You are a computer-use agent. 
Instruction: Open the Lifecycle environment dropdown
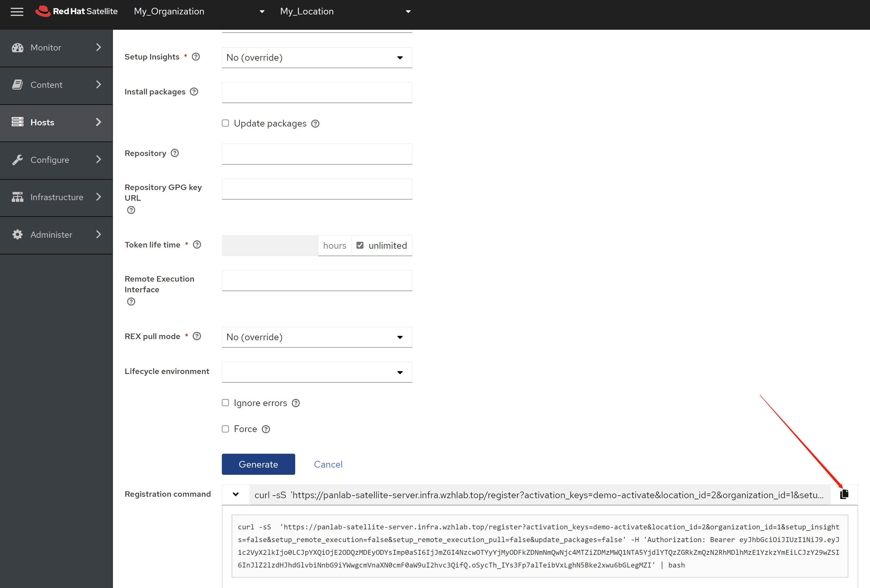point(317,372)
